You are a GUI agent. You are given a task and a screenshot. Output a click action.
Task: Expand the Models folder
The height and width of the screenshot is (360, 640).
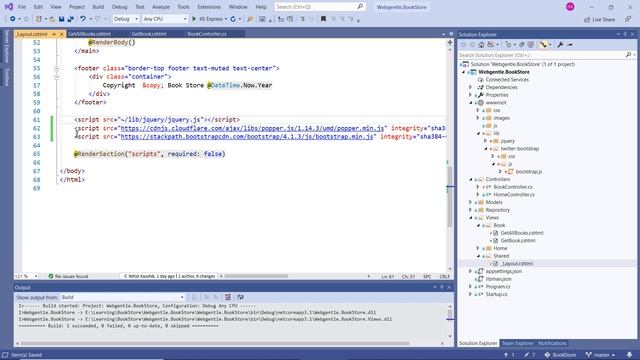click(470, 202)
